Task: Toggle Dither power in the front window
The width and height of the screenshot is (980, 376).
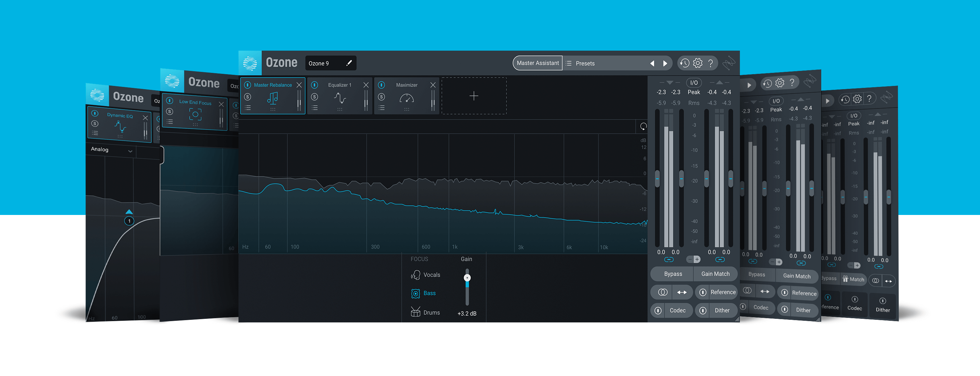Action: pos(703,311)
